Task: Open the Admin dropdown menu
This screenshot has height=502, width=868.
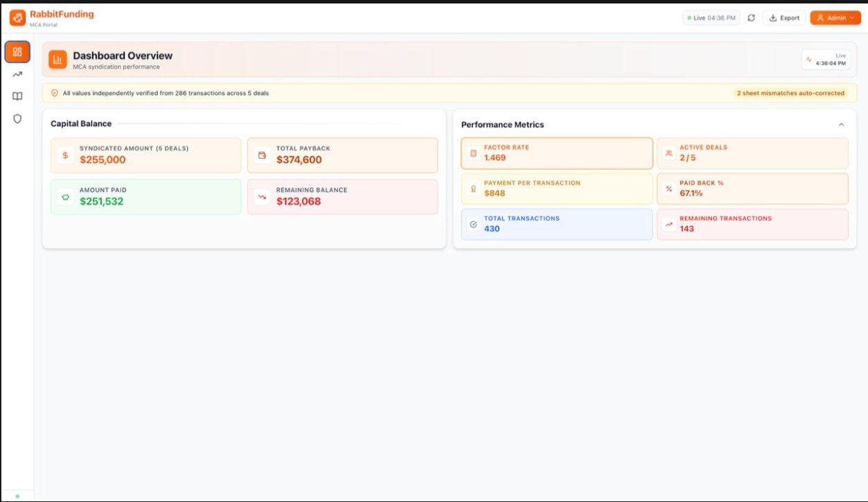Action: [x=835, y=18]
